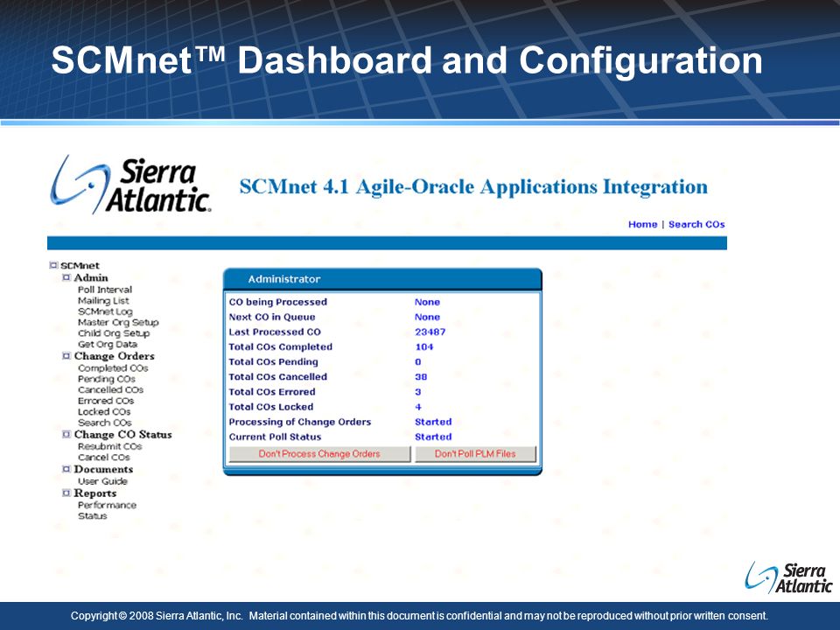The image size is (840, 630).
Task: Select the Change CO Status heading
Action: click(122, 434)
